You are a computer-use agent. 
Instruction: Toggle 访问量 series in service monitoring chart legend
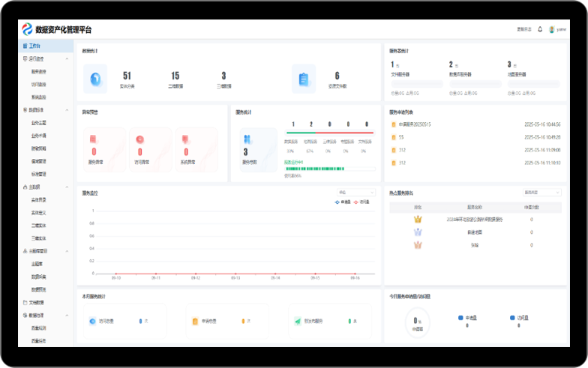click(x=361, y=202)
